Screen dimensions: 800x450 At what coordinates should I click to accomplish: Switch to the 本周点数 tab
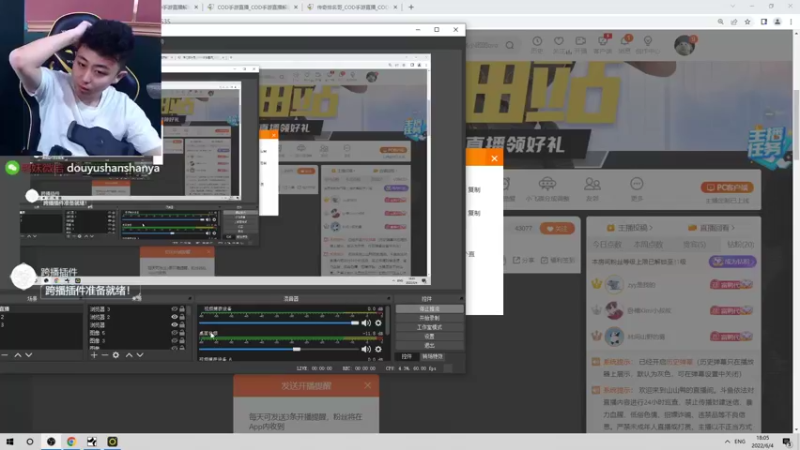coord(648,244)
